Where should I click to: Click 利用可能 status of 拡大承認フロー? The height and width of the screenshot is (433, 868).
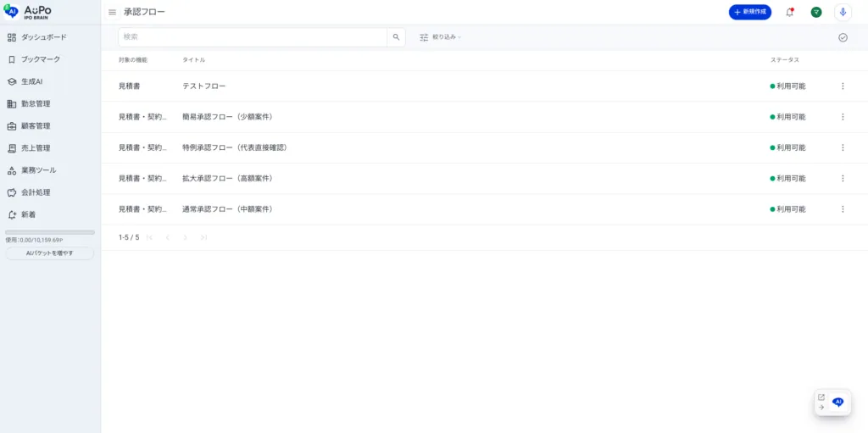788,178
